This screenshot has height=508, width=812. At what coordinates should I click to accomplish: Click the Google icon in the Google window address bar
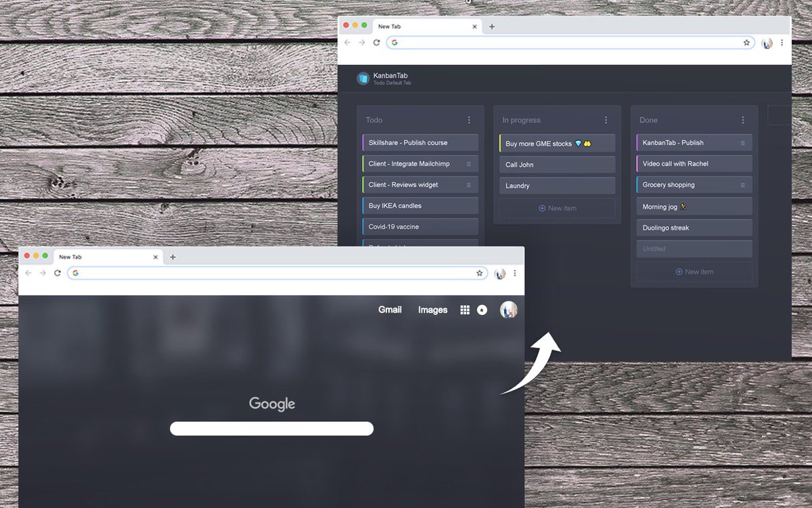tap(76, 273)
